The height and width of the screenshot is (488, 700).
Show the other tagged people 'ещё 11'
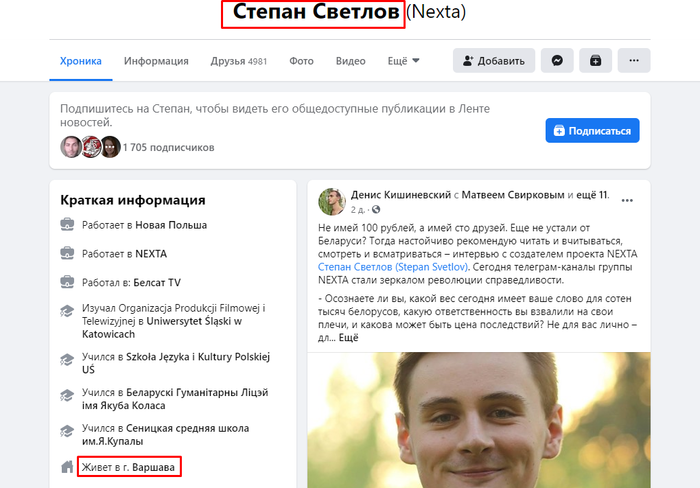point(591,194)
